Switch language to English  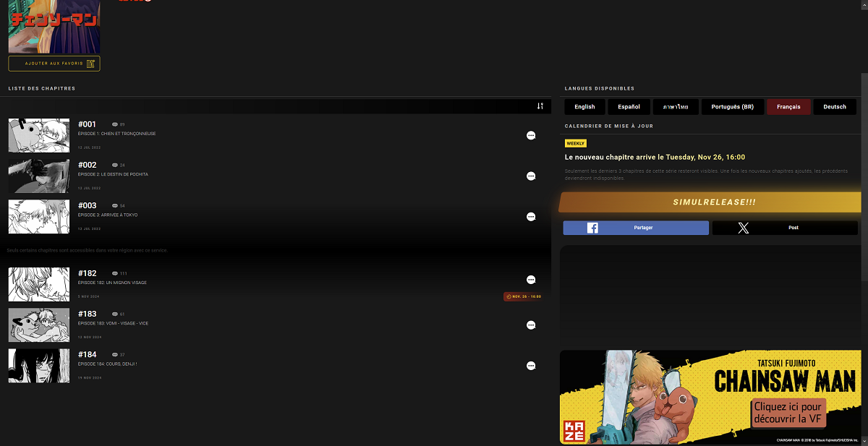584,107
